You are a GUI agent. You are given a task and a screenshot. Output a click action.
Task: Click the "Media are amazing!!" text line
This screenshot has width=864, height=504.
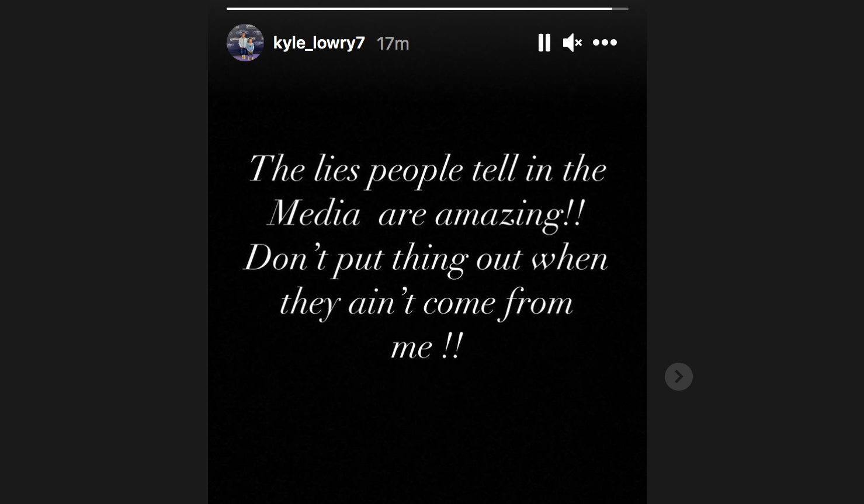(426, 214)
